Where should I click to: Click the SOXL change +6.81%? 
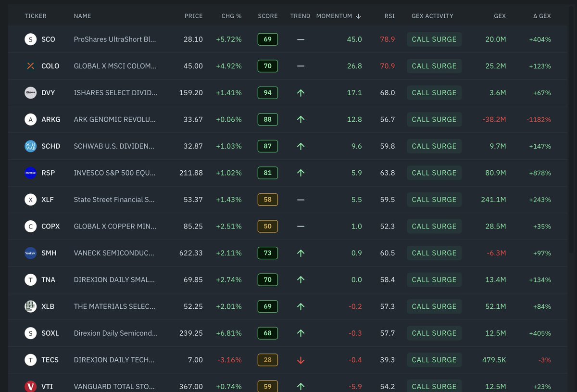[x=229, y=333]
